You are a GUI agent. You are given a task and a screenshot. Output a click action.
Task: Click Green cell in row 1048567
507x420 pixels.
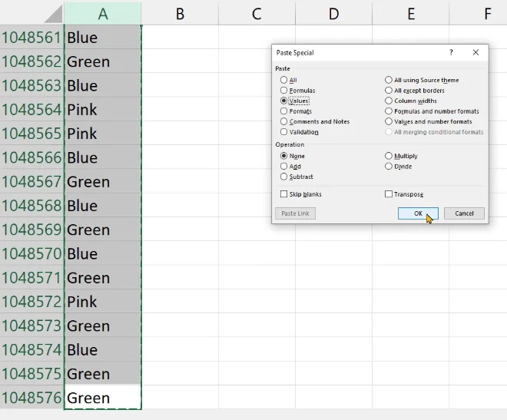(x=103, y=181)
